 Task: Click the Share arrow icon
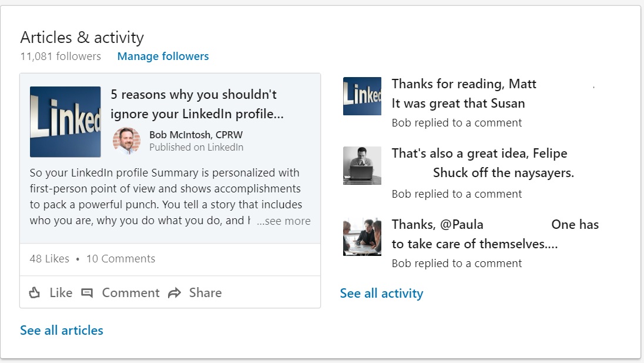(x=175, y=293)
